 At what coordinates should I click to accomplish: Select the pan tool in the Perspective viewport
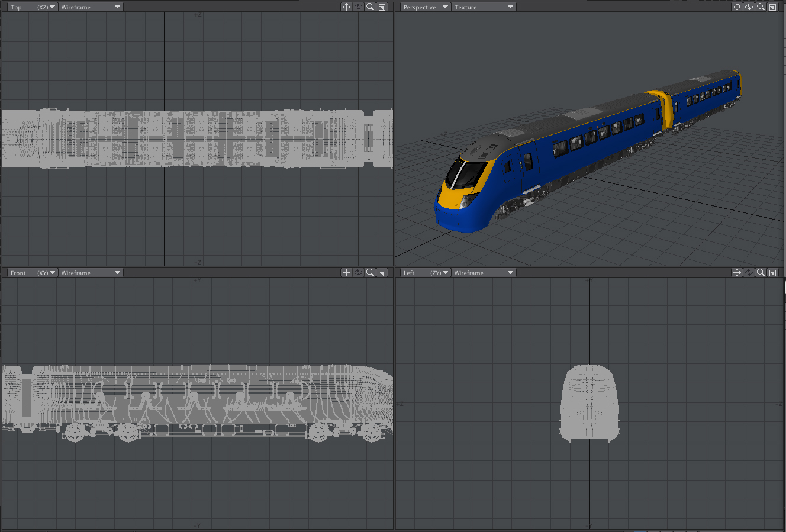coord(737,7)
